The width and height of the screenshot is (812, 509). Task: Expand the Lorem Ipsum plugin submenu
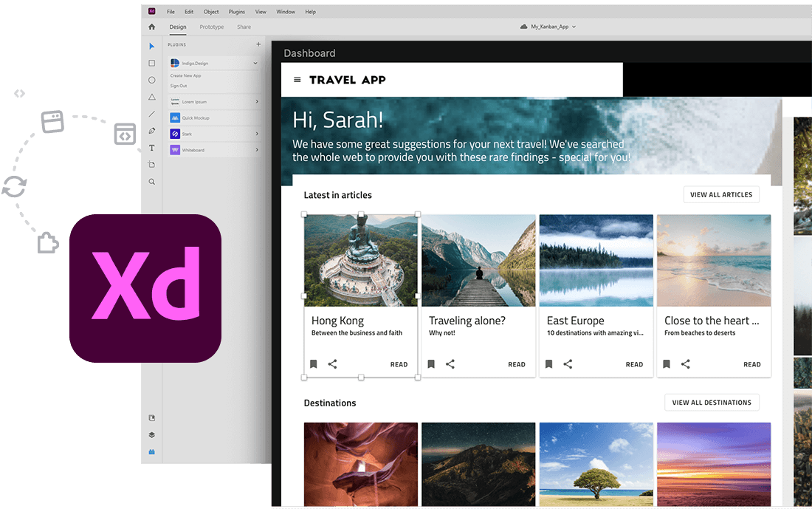point(257,102)
